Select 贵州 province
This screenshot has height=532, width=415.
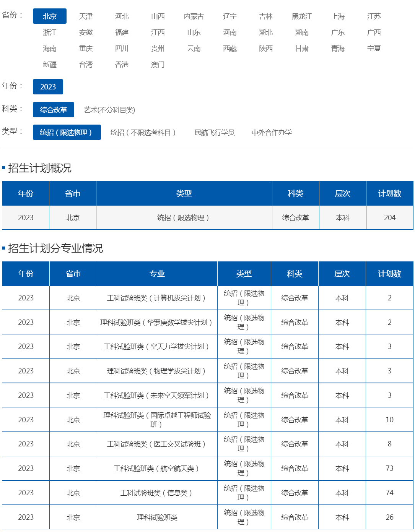[x=158, y=48]
